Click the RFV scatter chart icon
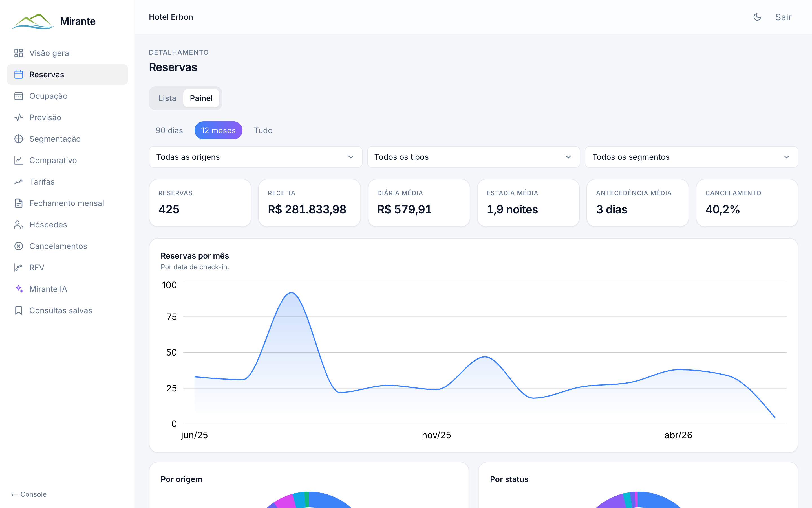 click(x=18, y=268)
